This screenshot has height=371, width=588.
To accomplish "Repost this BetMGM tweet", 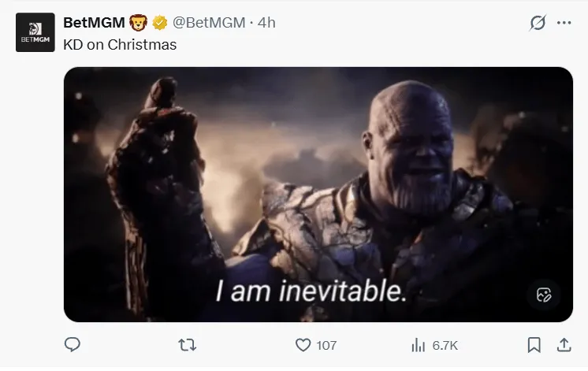I will tap(188, 345).
